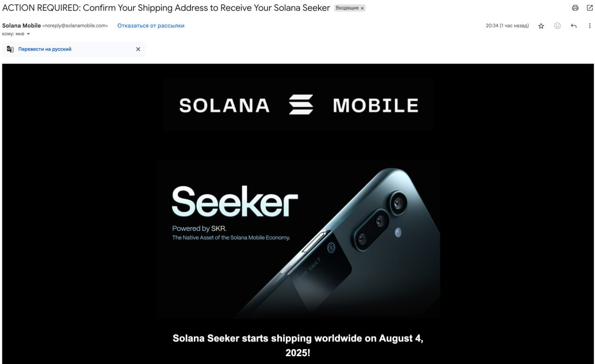Open the email in a new window
Image resolution: width=595 pixels, height=364 pixels.
(590, 8)
